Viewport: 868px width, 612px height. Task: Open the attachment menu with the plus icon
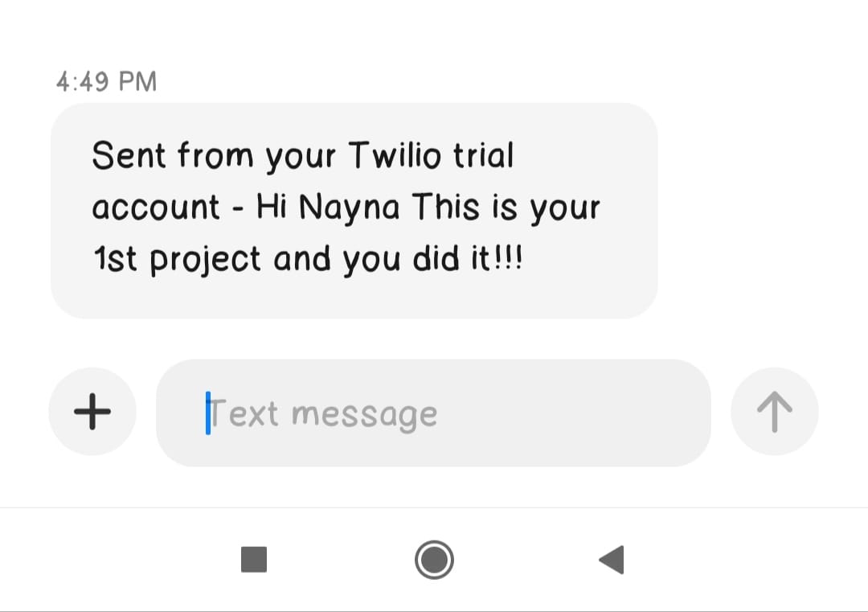coord(92,411)
